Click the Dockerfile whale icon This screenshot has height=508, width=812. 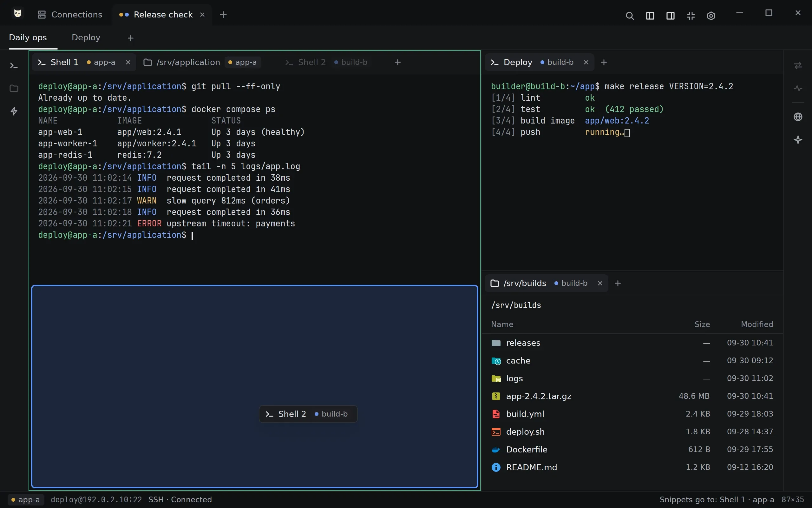click(496, 450)
